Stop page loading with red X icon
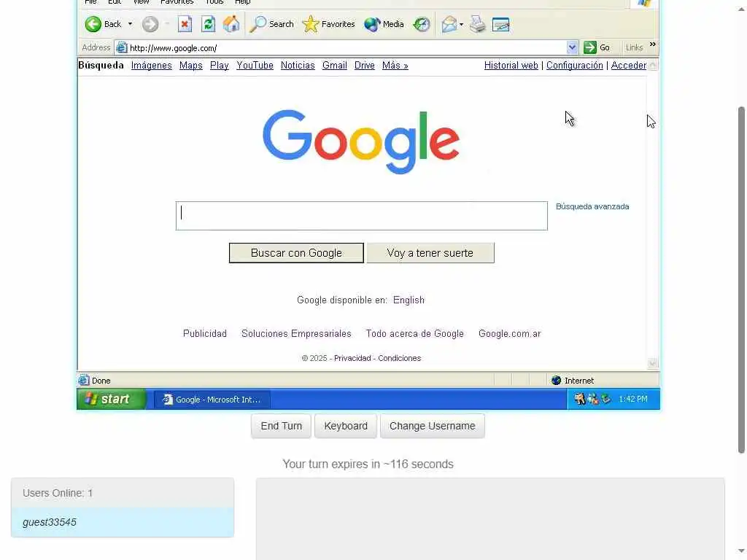 [185, 24]
